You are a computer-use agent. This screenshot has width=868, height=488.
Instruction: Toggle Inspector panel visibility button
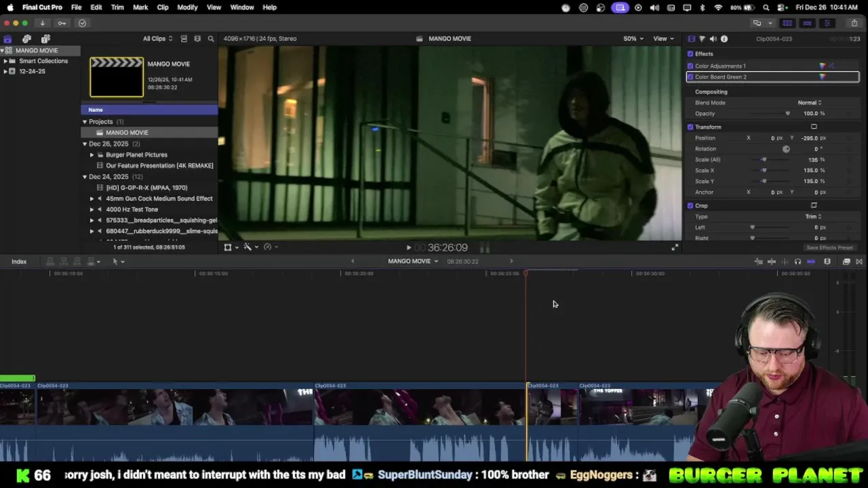(x=827, y=23)
